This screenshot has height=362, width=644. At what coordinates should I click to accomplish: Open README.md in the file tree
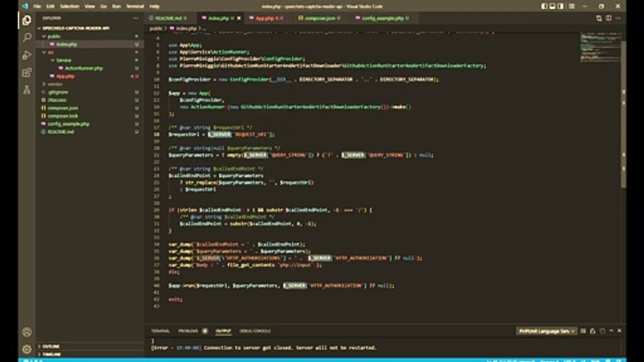click(x=90, y=132)
